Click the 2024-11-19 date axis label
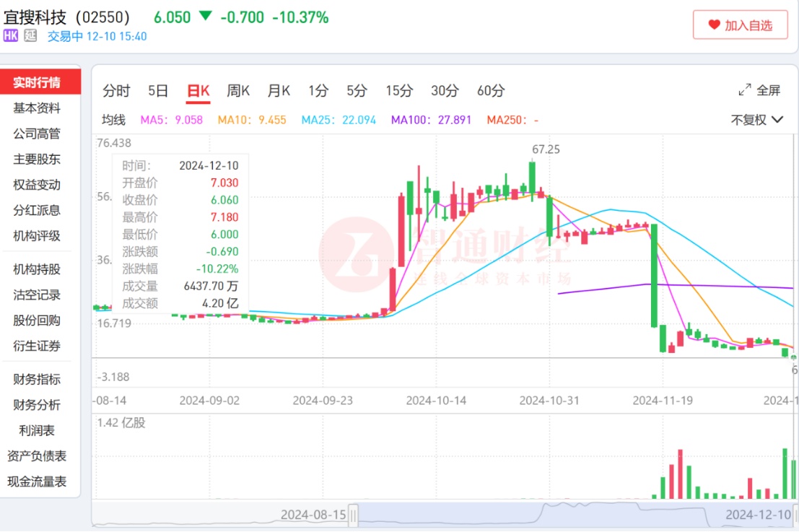Screen dimensions: 799x532 click(663, 401)
